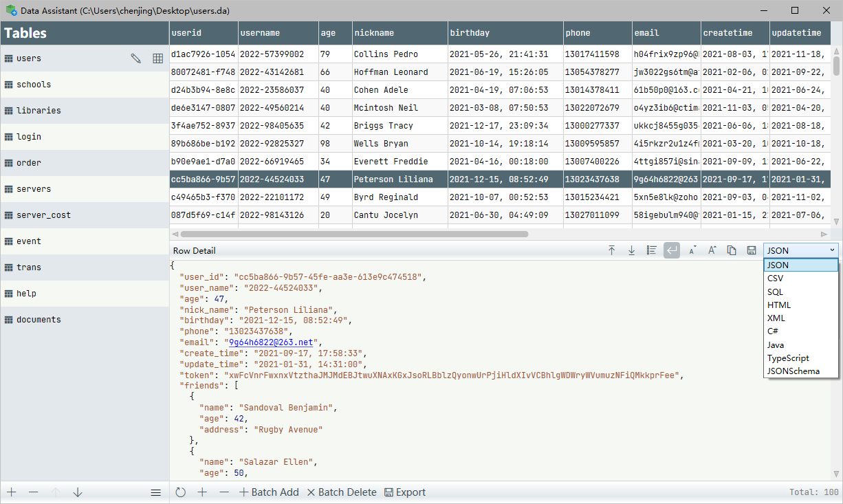Image resolution: width=843 pixels, height=504 pixels.
Task: Select CSV from the format list
Action: pos(776,278)
